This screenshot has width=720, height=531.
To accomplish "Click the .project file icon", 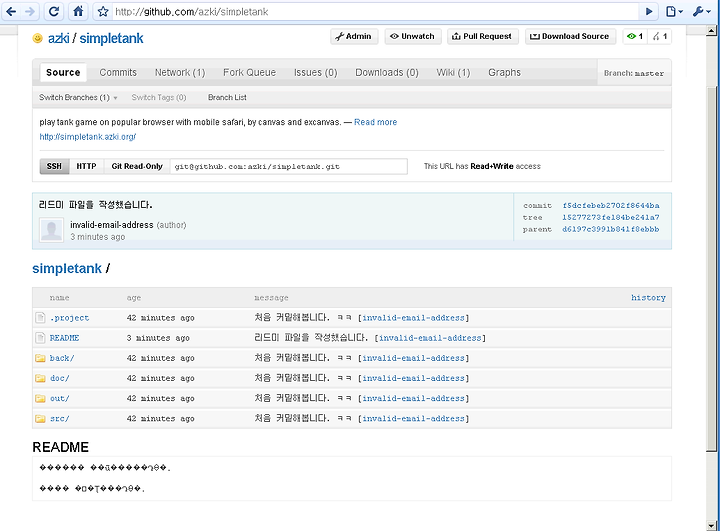I will click(x=40, y=317).
